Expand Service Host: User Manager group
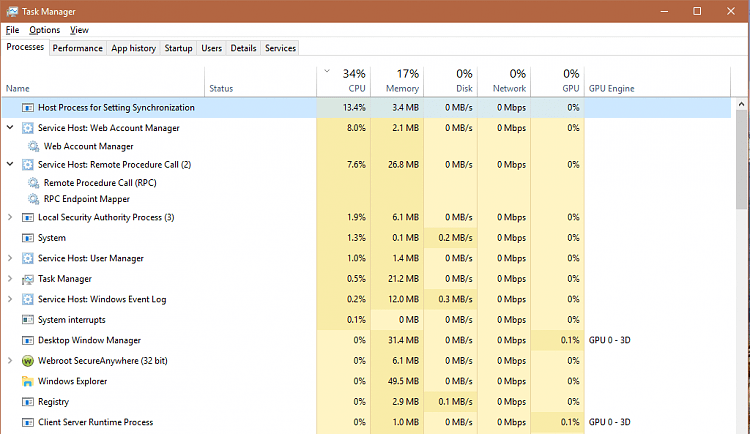Screen dimensions: 750x434 (x=10, y=258)
